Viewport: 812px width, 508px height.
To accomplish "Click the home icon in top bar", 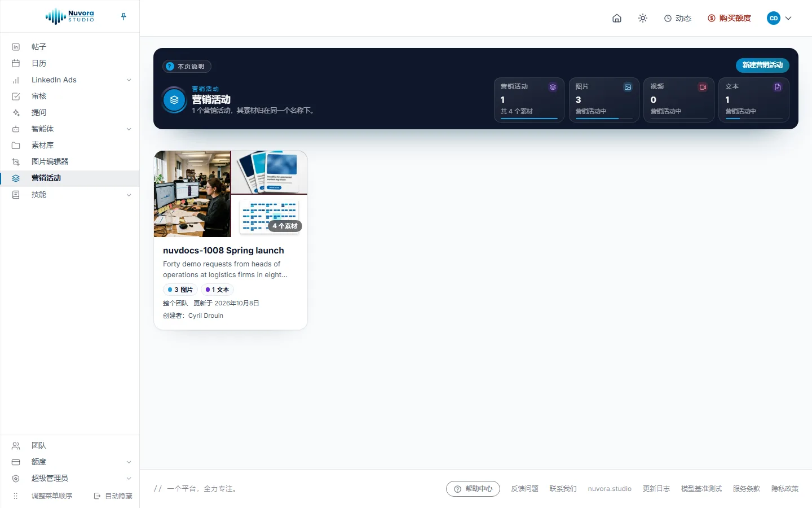I will pos(617,18).
